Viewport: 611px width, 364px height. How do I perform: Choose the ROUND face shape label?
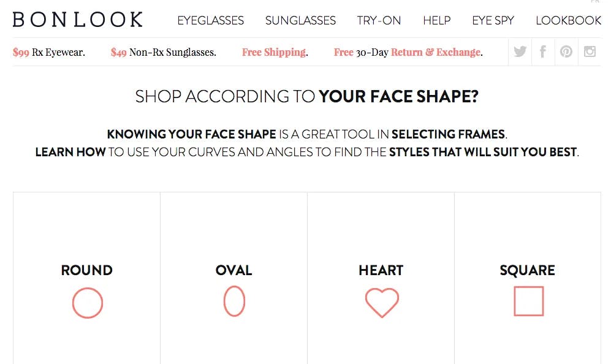pos(87,270)
